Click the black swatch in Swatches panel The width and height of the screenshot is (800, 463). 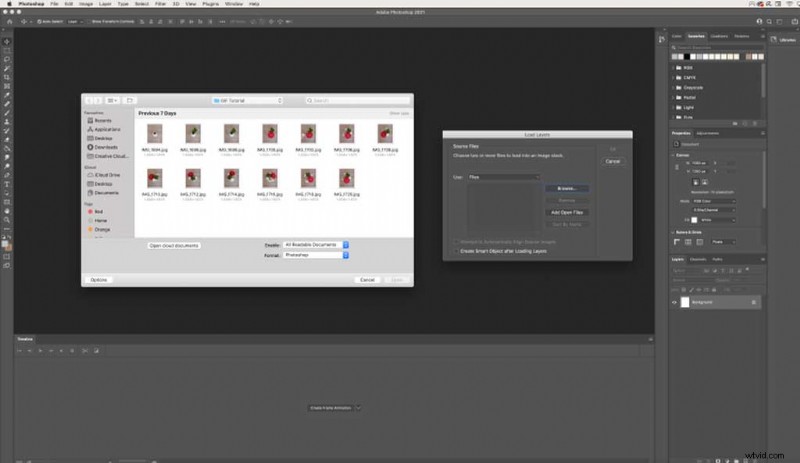[687, 57]
